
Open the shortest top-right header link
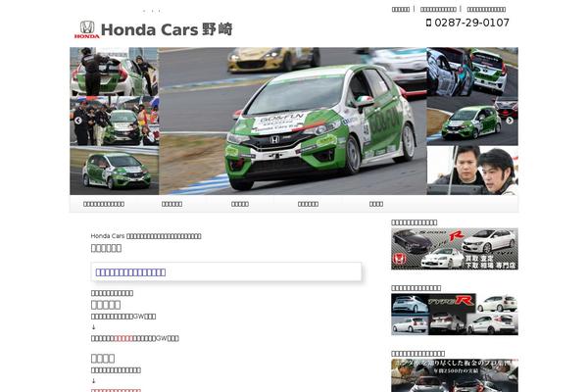pyautogui.click(x=401, y=9)
